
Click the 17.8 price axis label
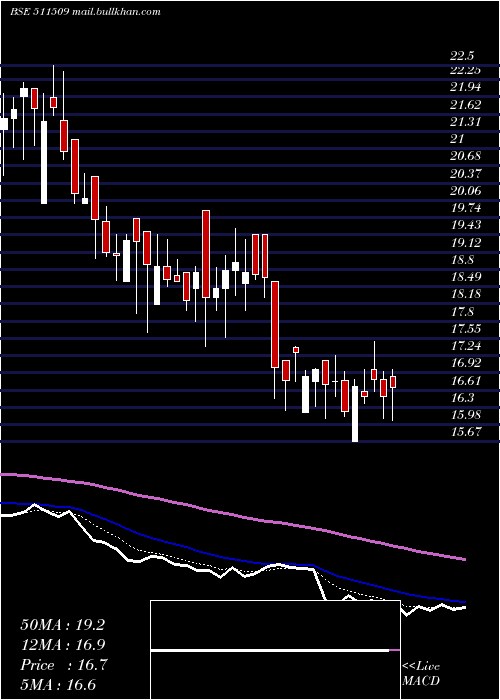coord(462,311)
